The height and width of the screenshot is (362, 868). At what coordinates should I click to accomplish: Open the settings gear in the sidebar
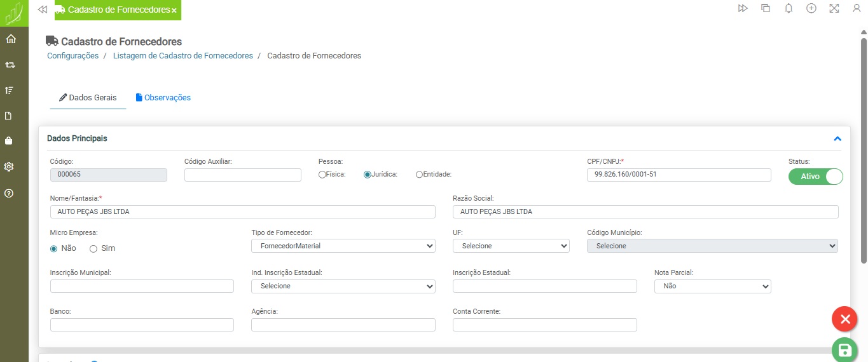coord(10,167)
